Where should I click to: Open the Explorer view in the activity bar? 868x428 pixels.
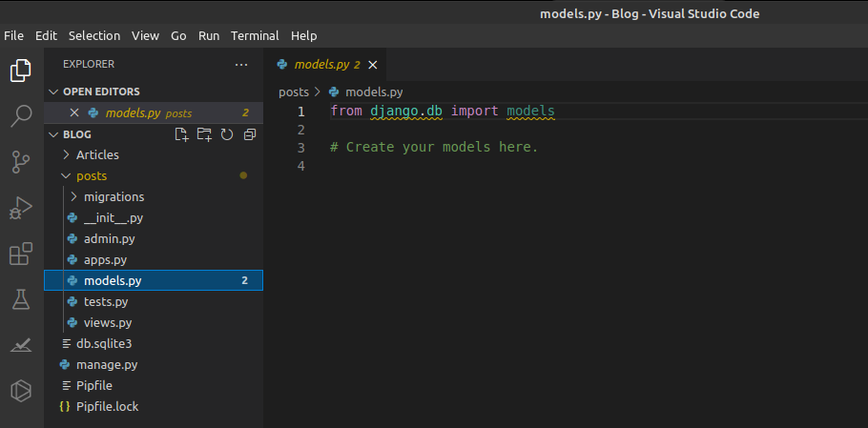tap(21, 71)
